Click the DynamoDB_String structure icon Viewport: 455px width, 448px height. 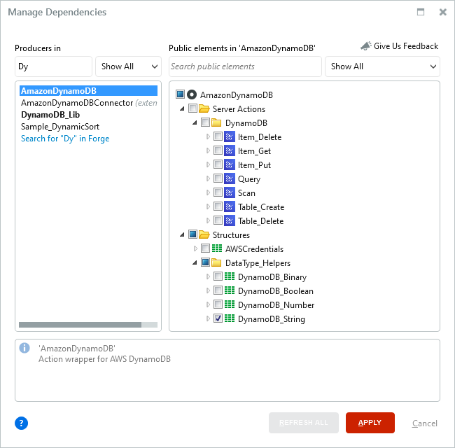point(230,318)
